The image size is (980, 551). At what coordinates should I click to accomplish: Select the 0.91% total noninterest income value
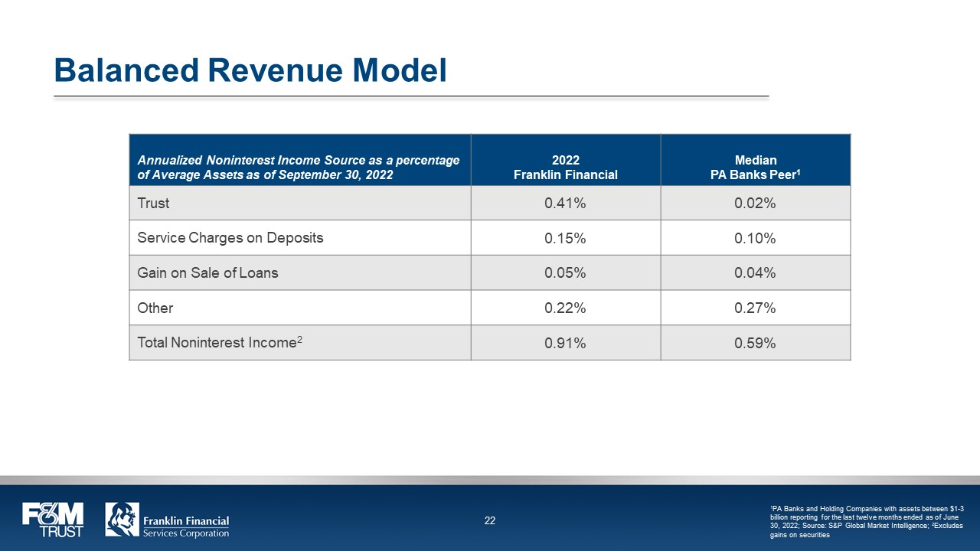point(565,344)
